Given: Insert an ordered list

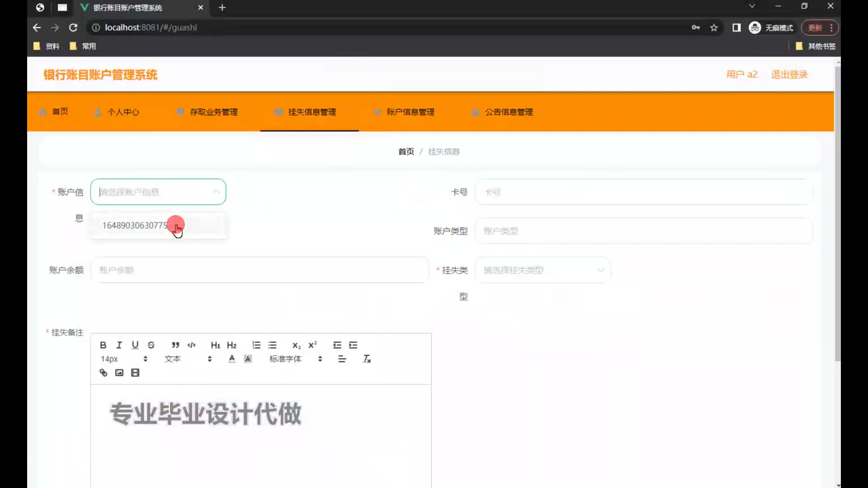Looking at the screenshot, I should (256, 345).
